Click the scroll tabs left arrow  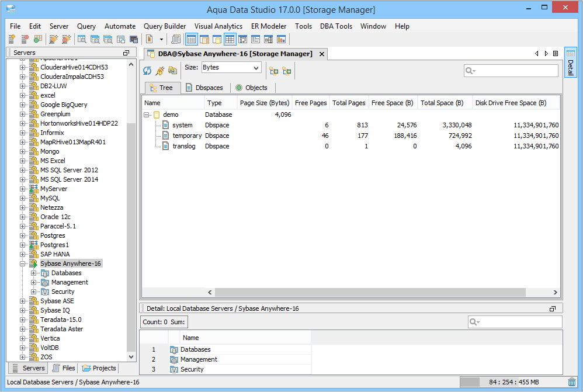click(536, 54)
